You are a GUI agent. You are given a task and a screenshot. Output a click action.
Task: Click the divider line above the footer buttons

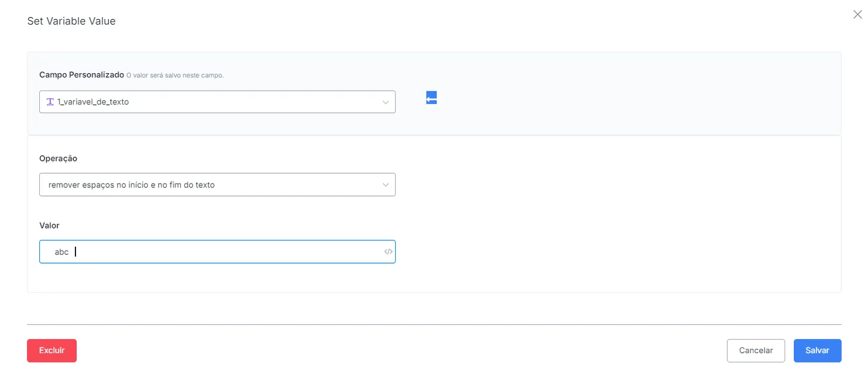pos(434,324)
